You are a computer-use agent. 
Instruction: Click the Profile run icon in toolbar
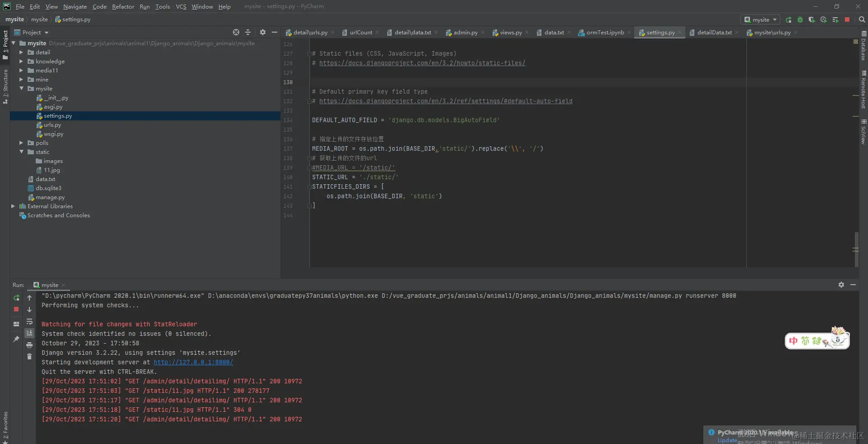823,20
